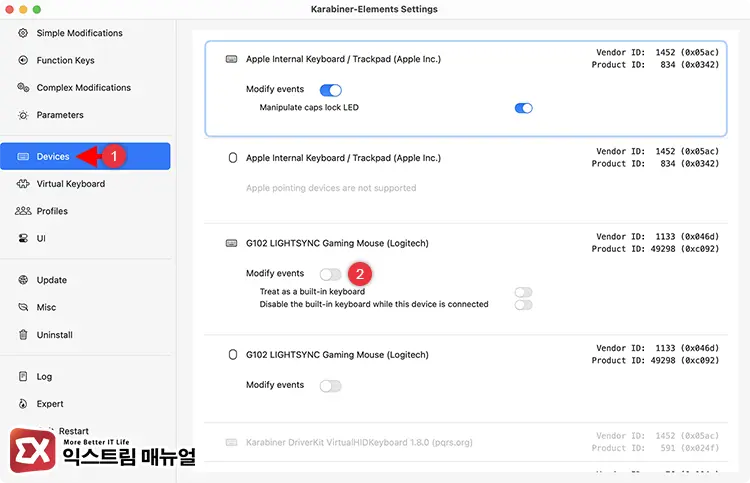Click the Karabiner-Elements Settings window title
Image resolution: width=750 pixels, height=483 pixels.
[x=374, y=9]
